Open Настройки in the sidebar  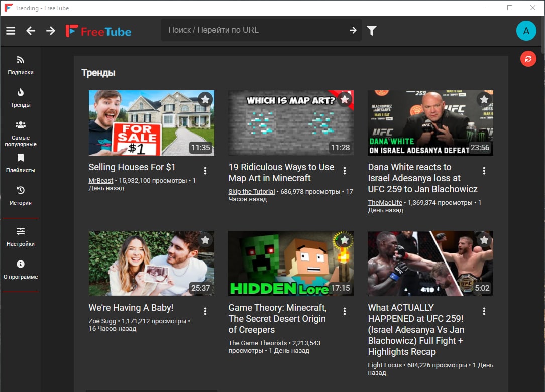point(21,237)
